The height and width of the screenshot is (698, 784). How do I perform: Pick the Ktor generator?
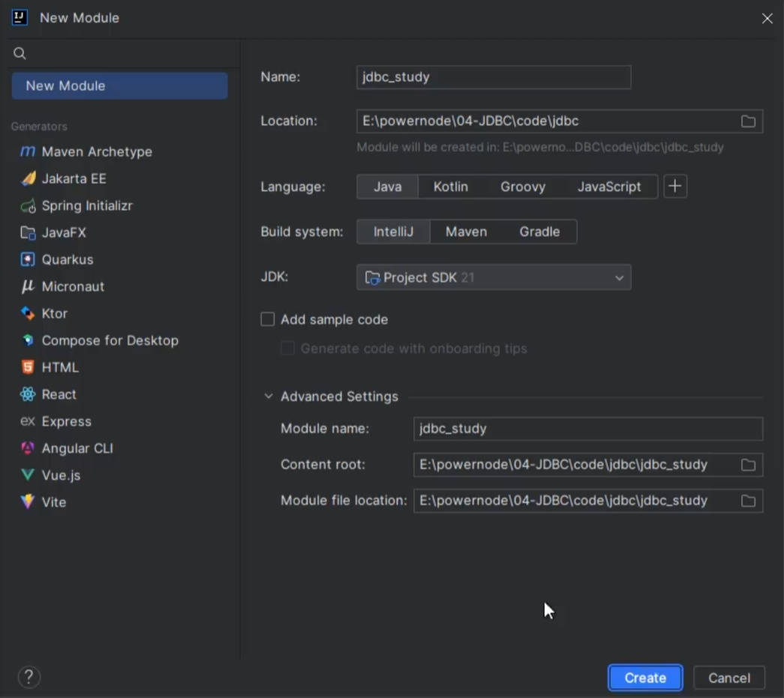tap(54, 313)
